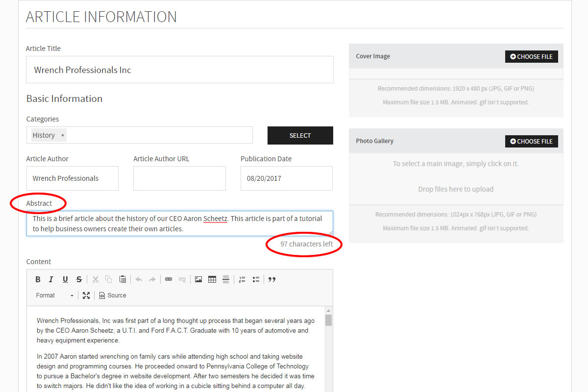
Task: Click the paragraph starting 'In 2007 Aaron'
Action: coord(176,371)
